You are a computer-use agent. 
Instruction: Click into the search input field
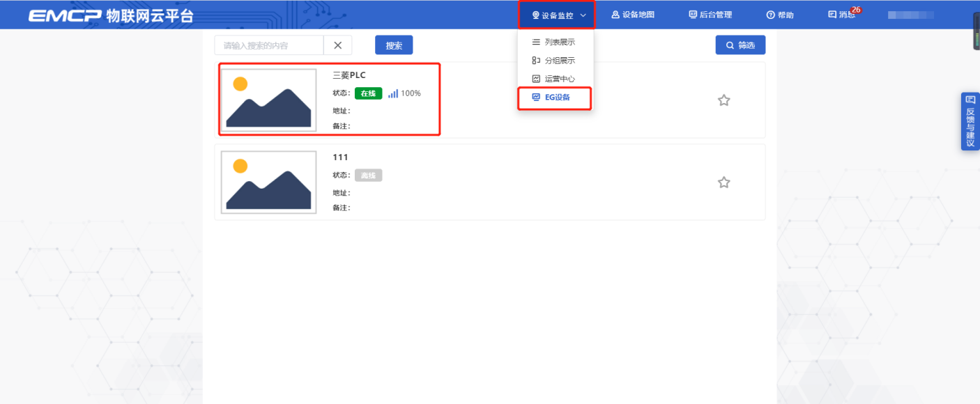point(269,45)
